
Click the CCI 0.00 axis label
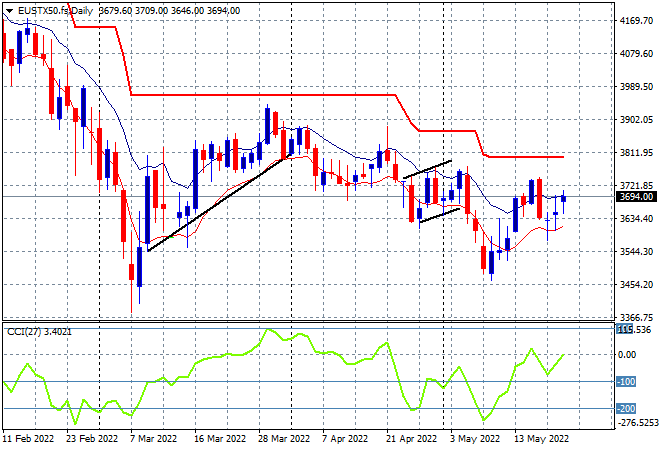coord(628,355)
